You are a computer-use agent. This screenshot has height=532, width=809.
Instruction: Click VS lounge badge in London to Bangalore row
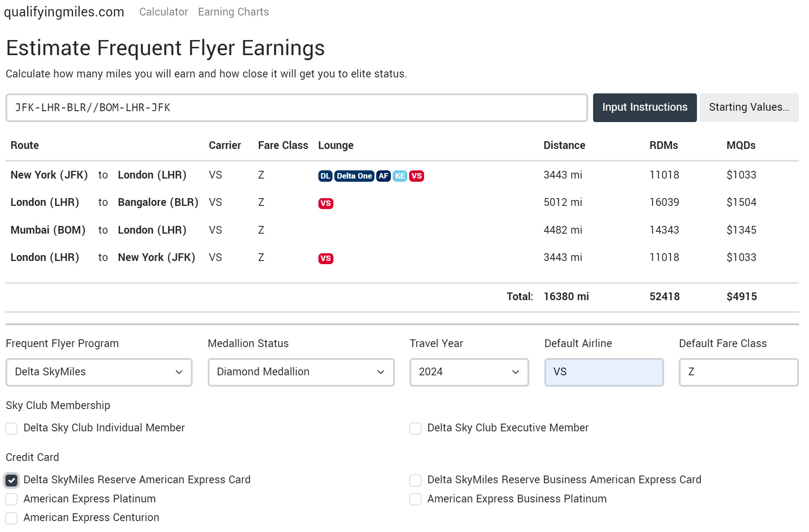[326, 204]
